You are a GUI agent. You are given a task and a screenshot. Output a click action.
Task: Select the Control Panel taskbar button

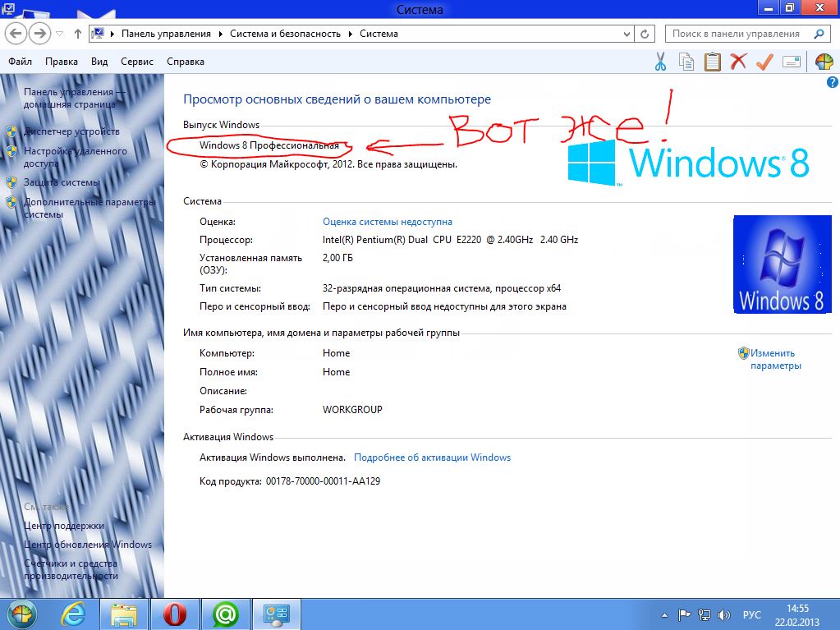[277, 614]
